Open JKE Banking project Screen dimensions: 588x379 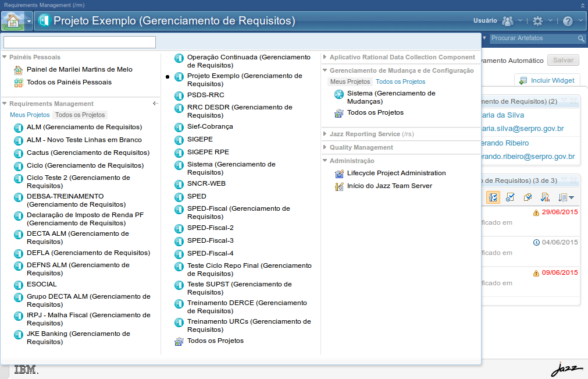click(x=79, y=338)
